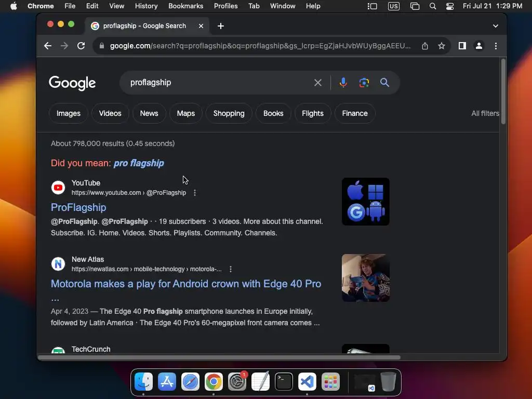View site info via the lock icon
The height and width of the screenshot is (399, 532).
101,46
